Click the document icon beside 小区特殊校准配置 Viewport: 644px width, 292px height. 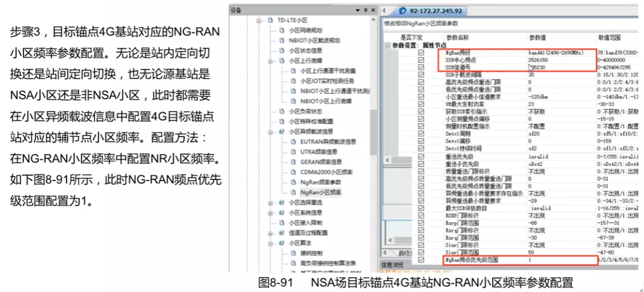point(282,121)
